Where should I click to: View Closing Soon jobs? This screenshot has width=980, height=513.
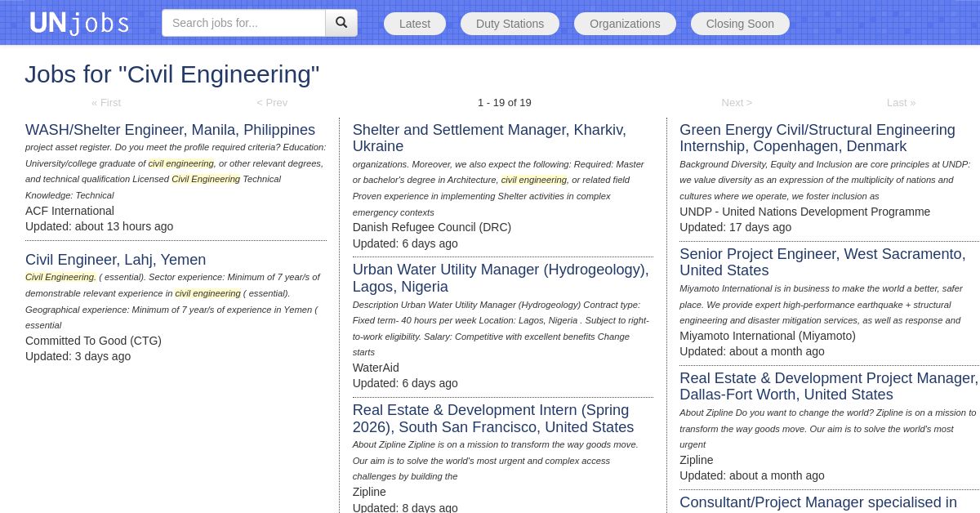740,24
